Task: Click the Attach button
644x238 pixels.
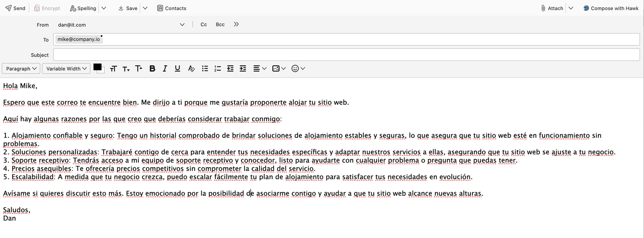Action: (x=552, y=8)
